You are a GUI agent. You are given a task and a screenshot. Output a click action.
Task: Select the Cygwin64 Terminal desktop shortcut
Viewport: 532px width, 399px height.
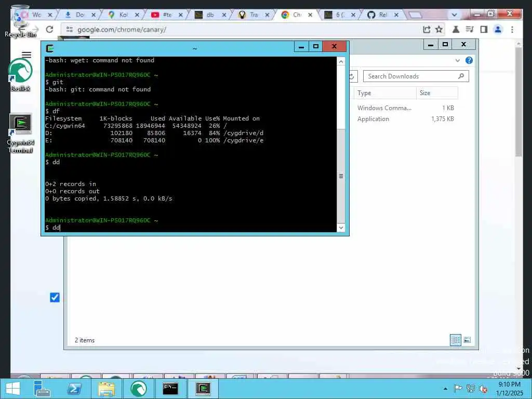point(20,134)
